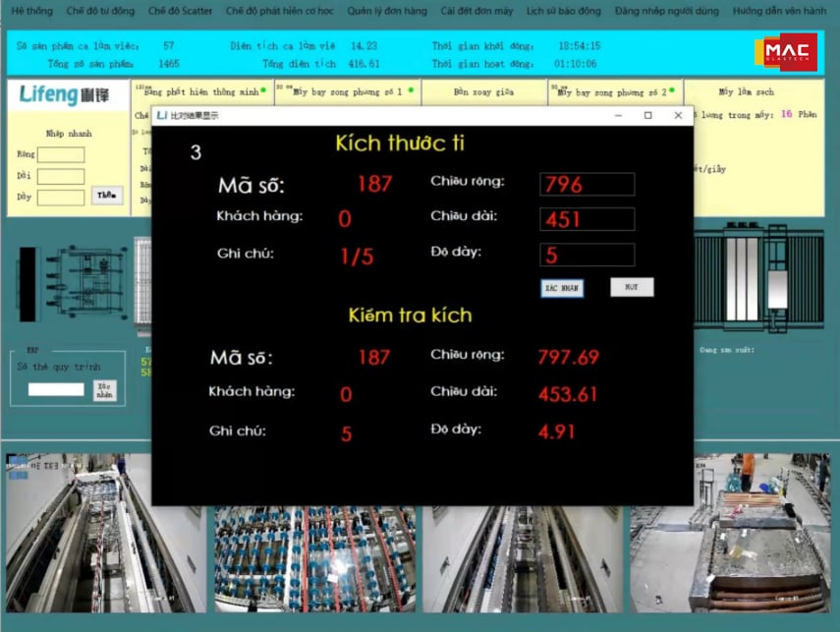Click the Chiều dài field showing 451

(x=588, y=219)
